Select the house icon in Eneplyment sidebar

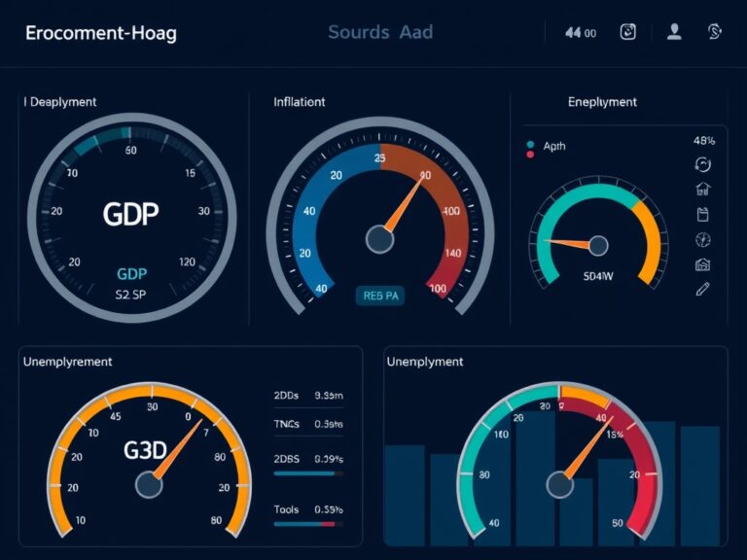pyautogui.click(x=702, y=189)
